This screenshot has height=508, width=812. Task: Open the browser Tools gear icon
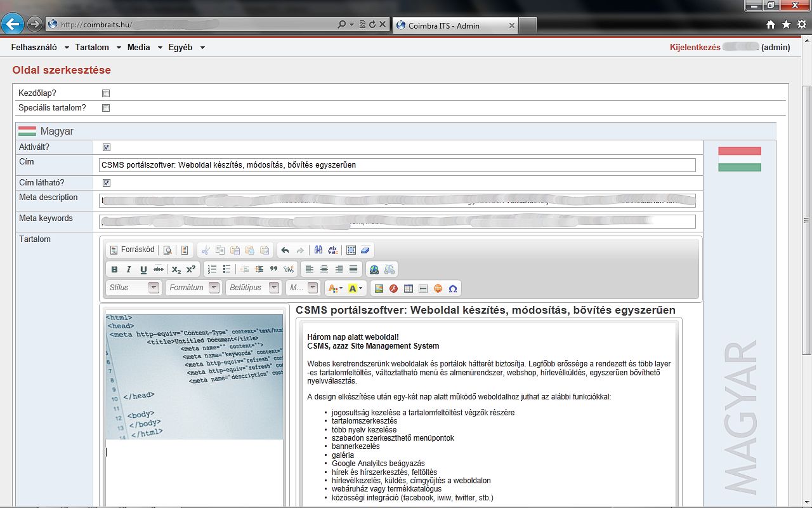pos(801,24)
